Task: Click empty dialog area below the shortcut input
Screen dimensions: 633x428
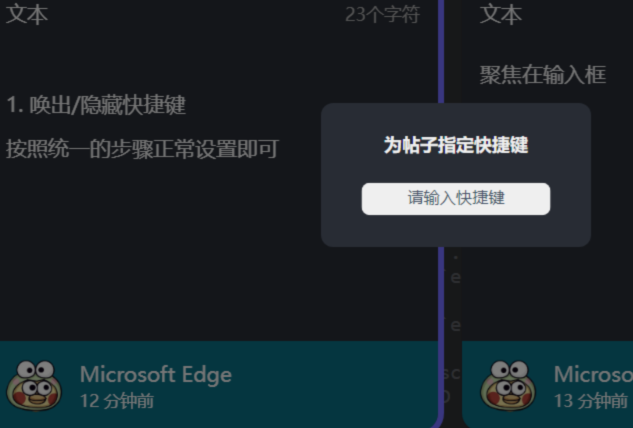Action: coord(456,231)
